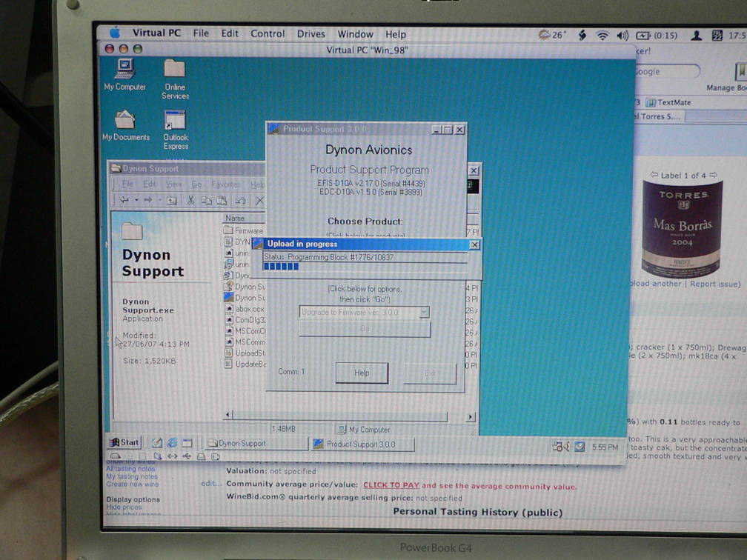Open the Firmware upgrade option dropdown

click(365, 313)
